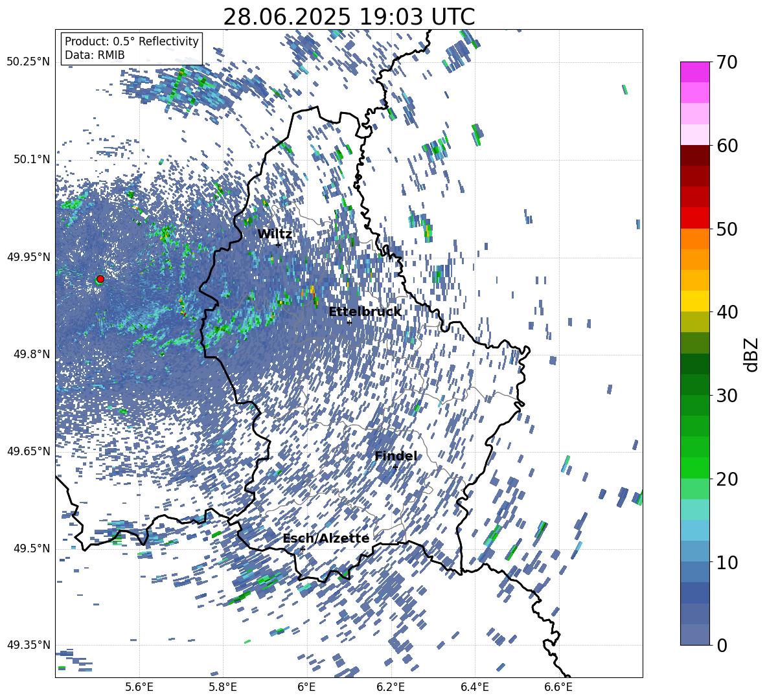Image resolution: width=767 pixels, height=700 pixels.
Task: Click the 50.1°N latitude label
Action: pos(32,159)
